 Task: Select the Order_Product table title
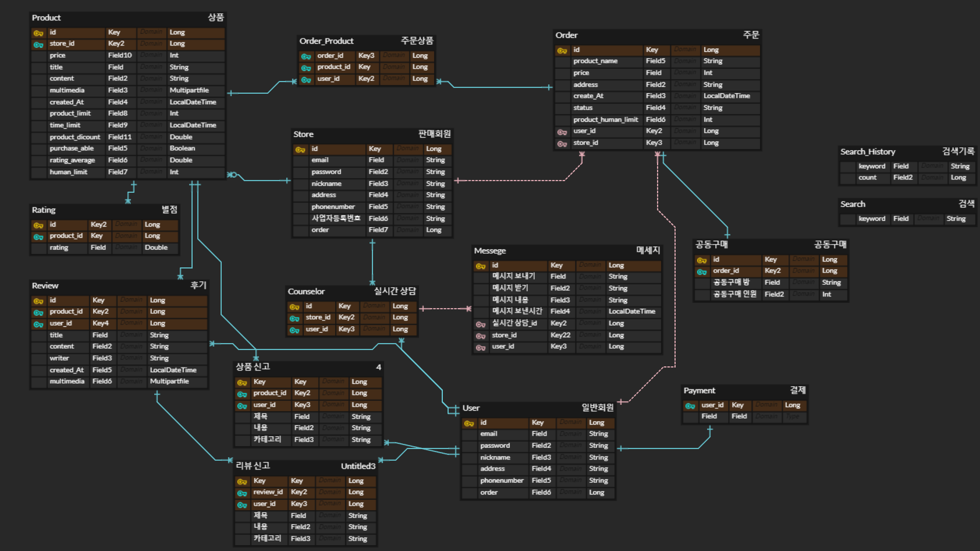point(326,41)
